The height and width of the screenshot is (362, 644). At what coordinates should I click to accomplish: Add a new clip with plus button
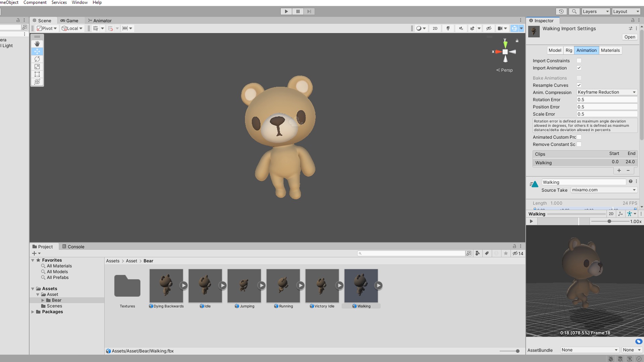(x=619, y=171)
